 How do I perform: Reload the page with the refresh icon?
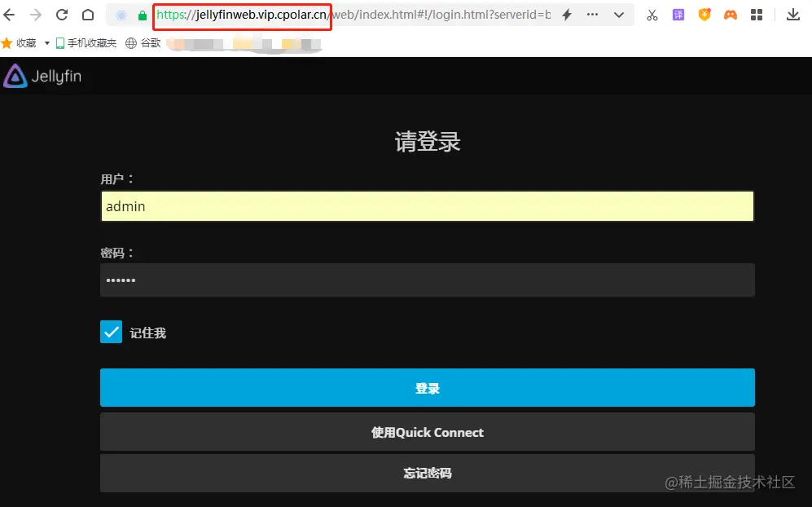point(62,15)
